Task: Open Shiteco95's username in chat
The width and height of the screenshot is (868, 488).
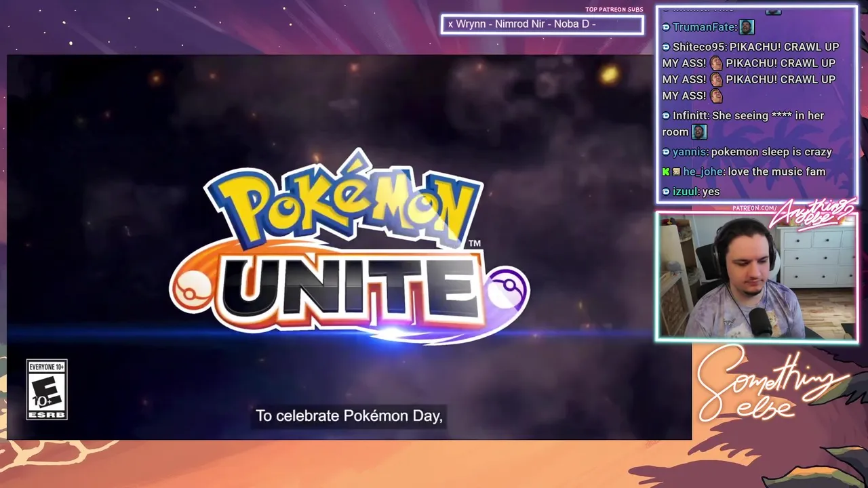Action: (x=698, y=47)
